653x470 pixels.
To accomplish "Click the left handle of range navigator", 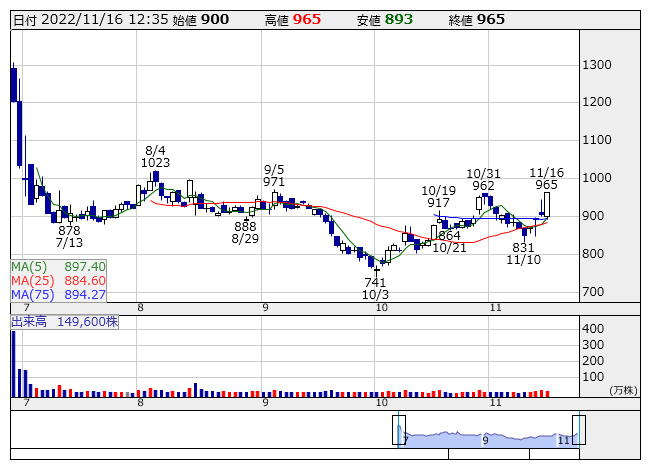I will (399, 429).
